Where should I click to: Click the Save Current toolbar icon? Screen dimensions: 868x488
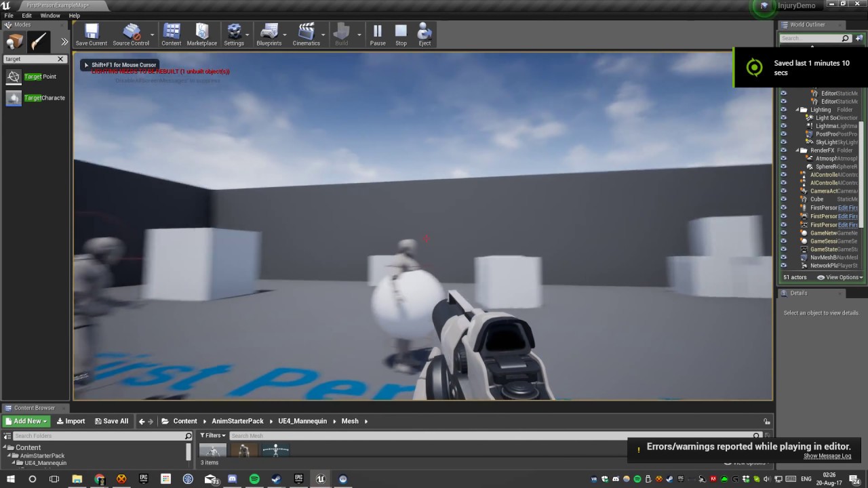click(92, 35)
